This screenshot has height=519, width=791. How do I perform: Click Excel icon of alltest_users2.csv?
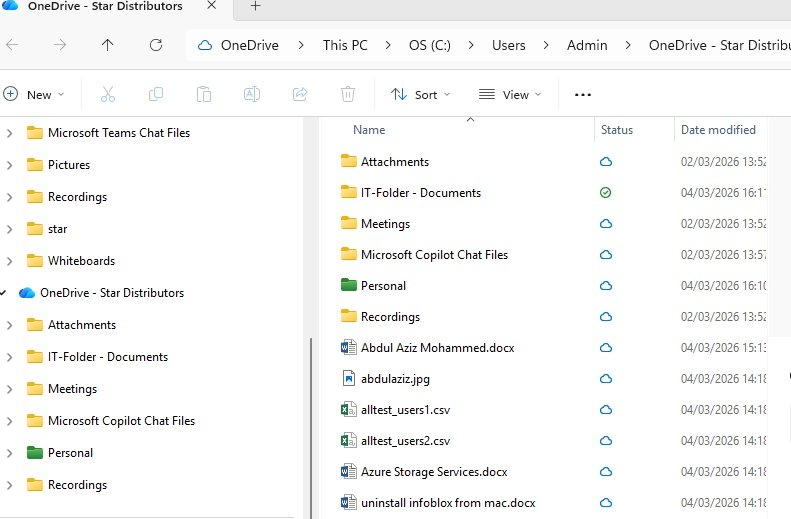click(349, 440)
